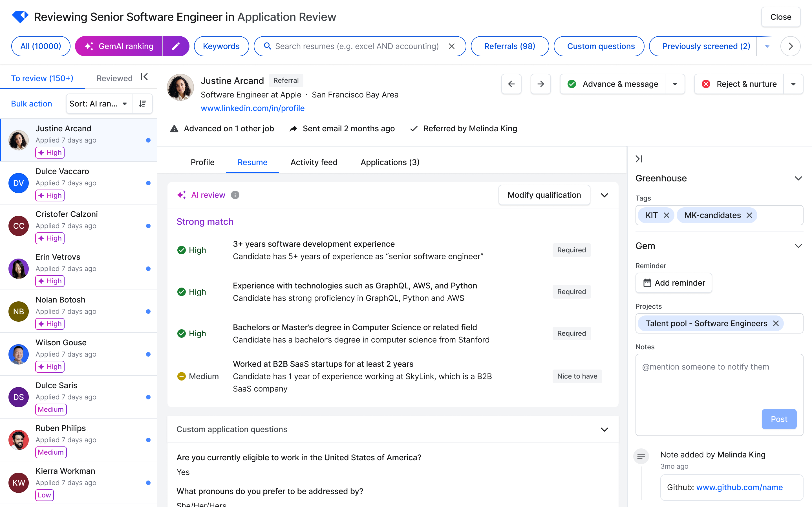Go to previous candidate arrow
The height and width of the screenshot is (507, 812).
511,84
